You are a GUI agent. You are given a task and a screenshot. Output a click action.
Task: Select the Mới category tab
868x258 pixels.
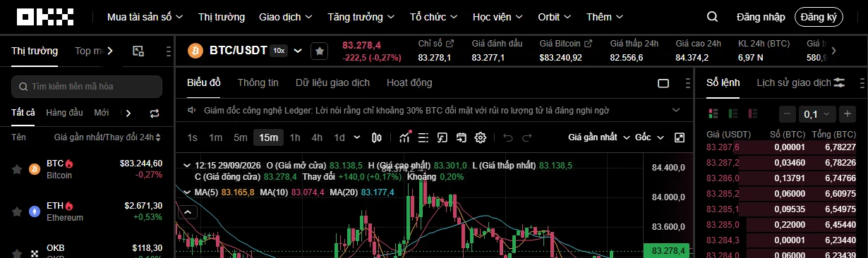point(102,113)
